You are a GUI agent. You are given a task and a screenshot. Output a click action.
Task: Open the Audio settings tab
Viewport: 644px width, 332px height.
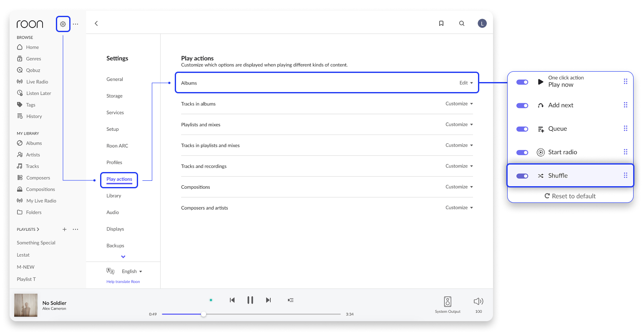click(113, 212)
